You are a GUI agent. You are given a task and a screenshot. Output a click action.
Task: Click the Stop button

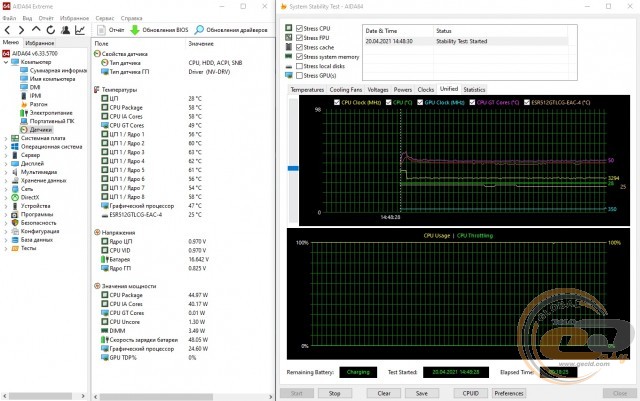click(x=334, y=393)
